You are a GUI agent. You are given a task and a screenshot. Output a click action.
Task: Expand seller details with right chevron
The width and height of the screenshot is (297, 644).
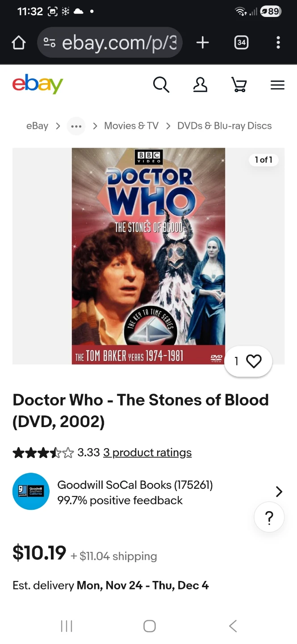[279, 491]
